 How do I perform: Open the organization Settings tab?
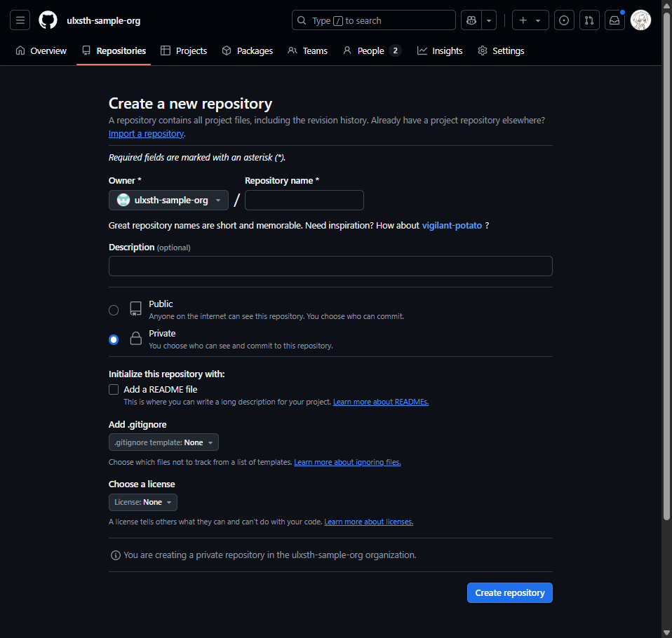(501, 50)
